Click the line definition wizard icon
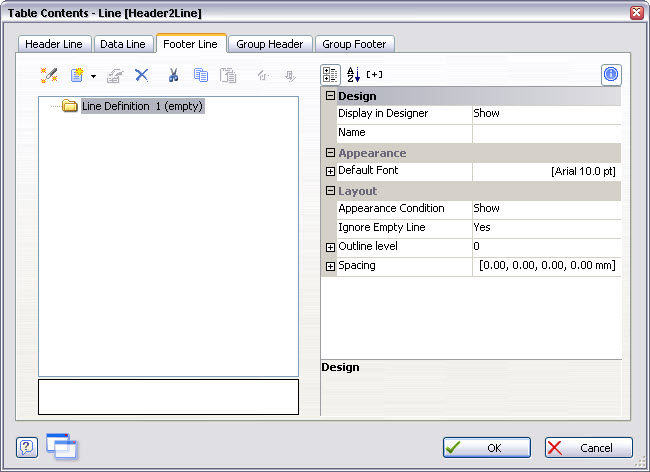Viewport: 650px width, 472px height. tap(49, 75)
